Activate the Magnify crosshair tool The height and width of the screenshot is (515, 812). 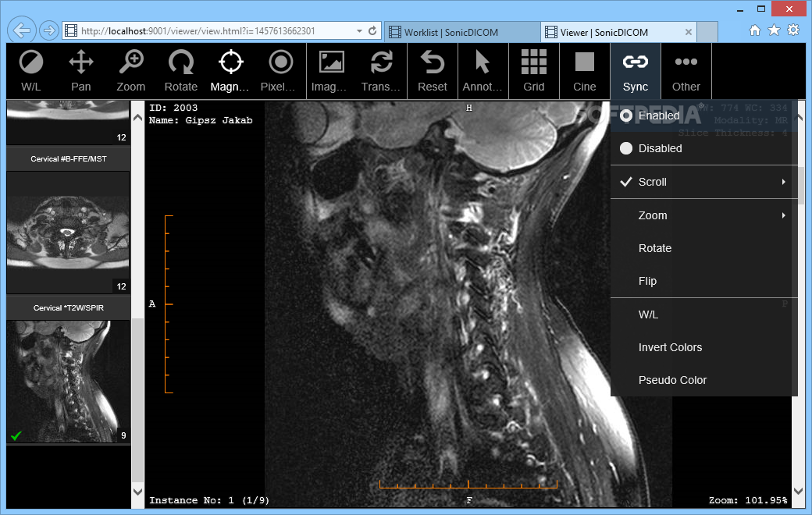230,71
